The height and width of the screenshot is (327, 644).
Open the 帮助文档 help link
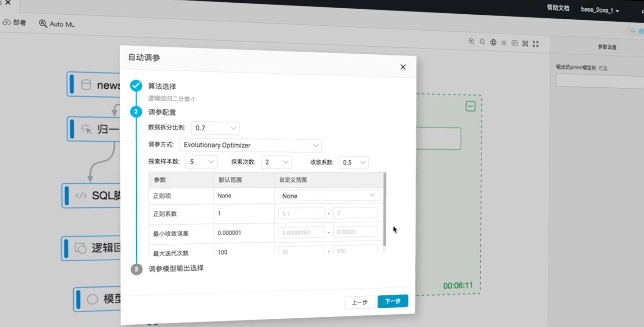point(558,8)
